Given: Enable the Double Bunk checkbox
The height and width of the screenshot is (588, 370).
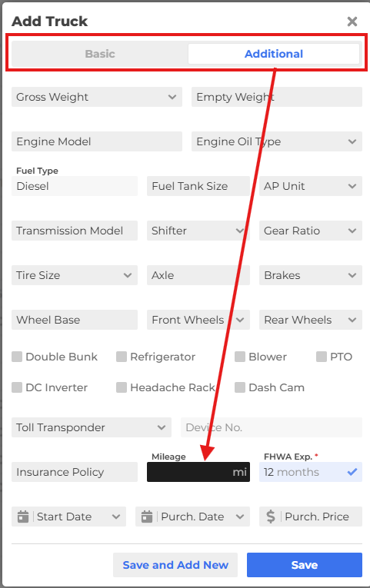Looking at the screenshot, I should 17,357.
